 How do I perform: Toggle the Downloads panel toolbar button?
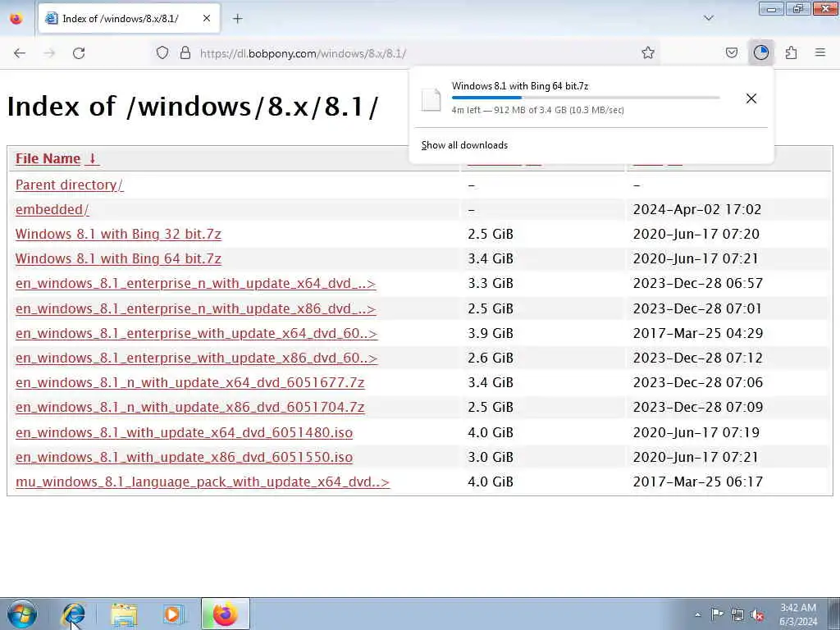760,52
